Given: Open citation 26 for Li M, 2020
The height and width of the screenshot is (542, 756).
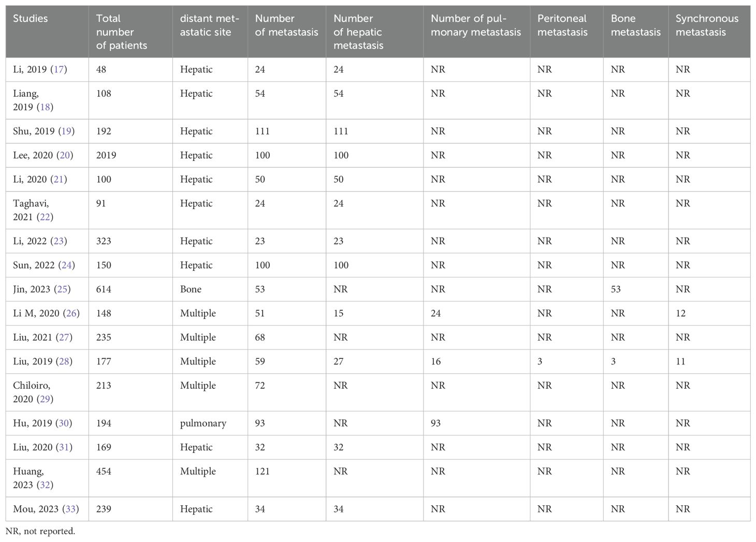Looking at the screenshot, I should click(x=72, y=314).
